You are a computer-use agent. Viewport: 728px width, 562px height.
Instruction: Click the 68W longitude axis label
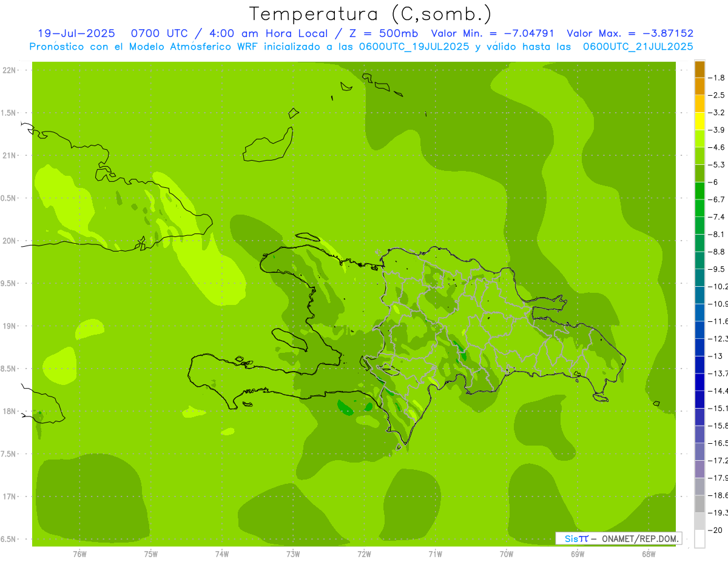coord(649,554)
